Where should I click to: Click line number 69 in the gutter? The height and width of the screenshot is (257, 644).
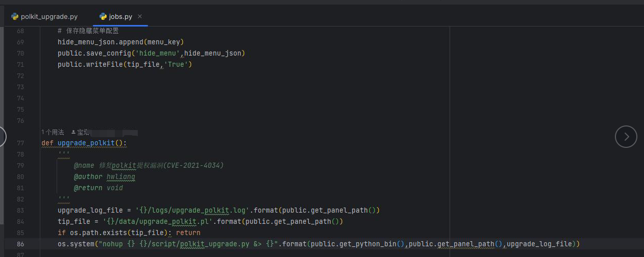click(x=20, y=42)
